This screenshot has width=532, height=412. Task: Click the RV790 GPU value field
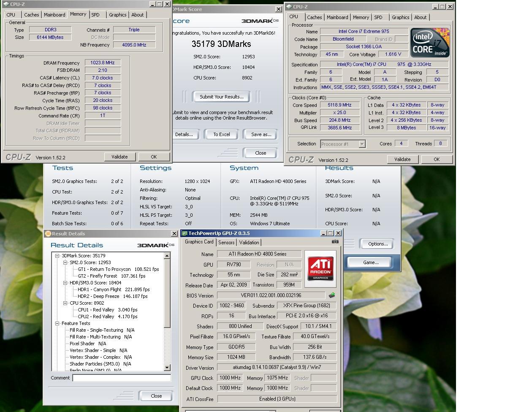click(x=234, y=265)
